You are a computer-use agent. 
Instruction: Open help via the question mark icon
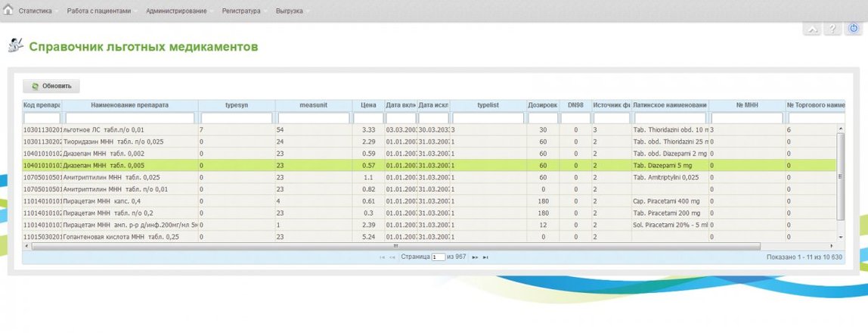coord(832,29)
